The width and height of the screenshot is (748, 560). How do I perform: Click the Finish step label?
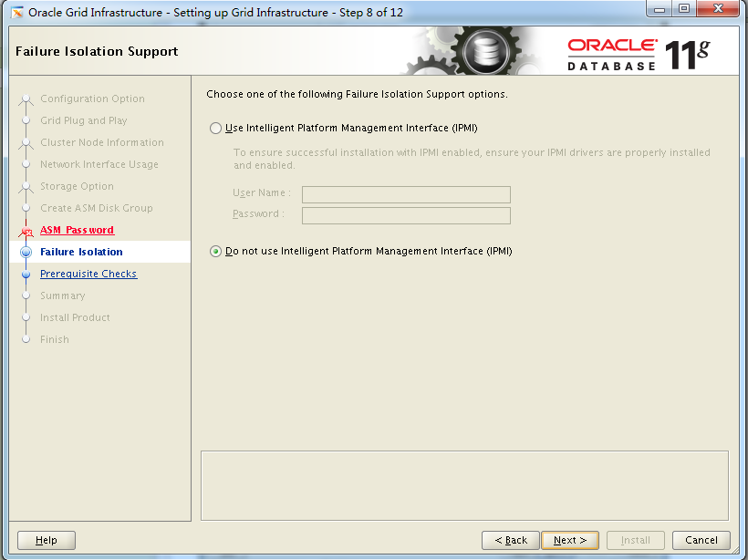click(x=55, y=339)
